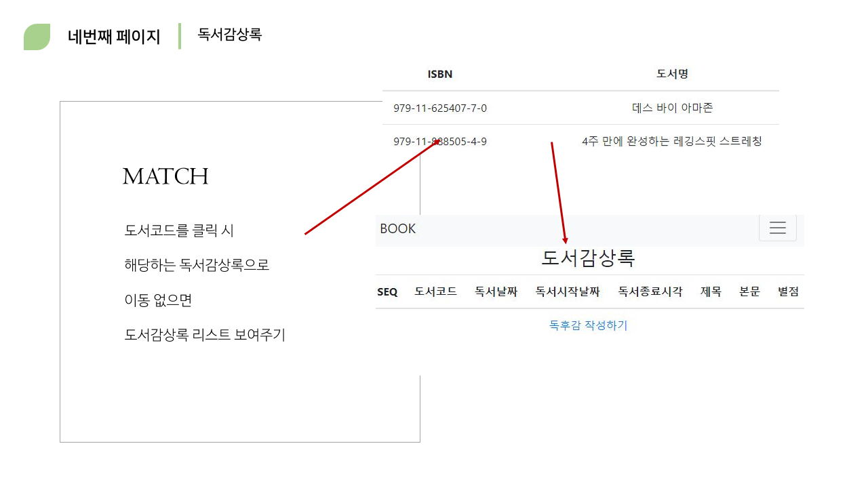Click the ISBN column header
The height and width of the screenshot is (488, 868).
440,74
